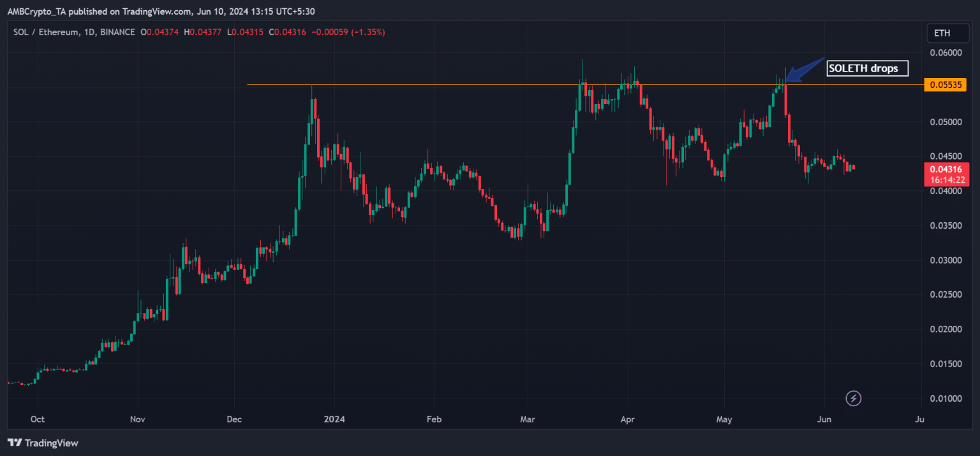Click the low value L0.04315
The width and height of the screenshot is (980, 456).
pyautogui.click(x=246, y=32)
